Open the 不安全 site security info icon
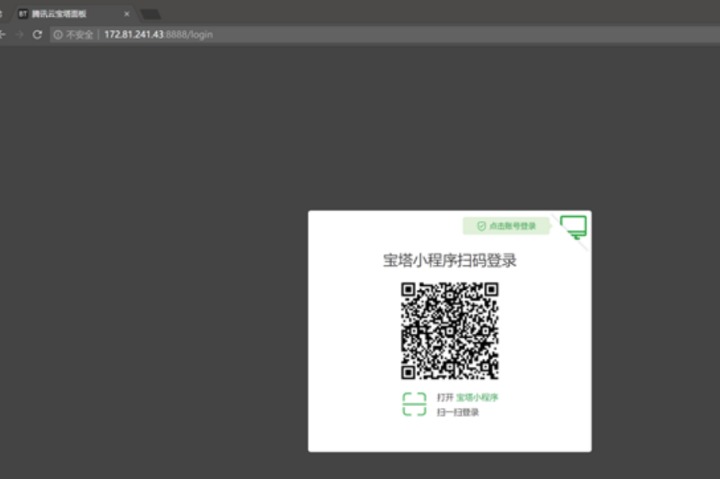The height and width of the screenshot is (479, 720). tap(58, 34)
